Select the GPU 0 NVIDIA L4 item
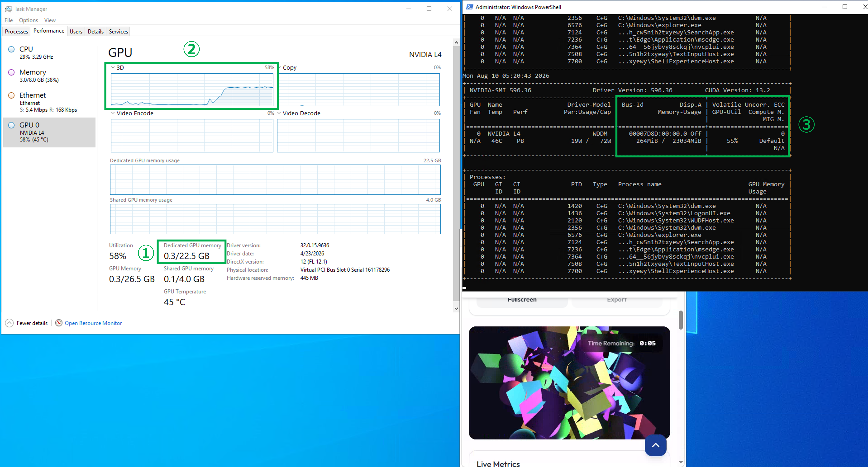The width and height of the screenshot is (868, 467). [49, 132]
